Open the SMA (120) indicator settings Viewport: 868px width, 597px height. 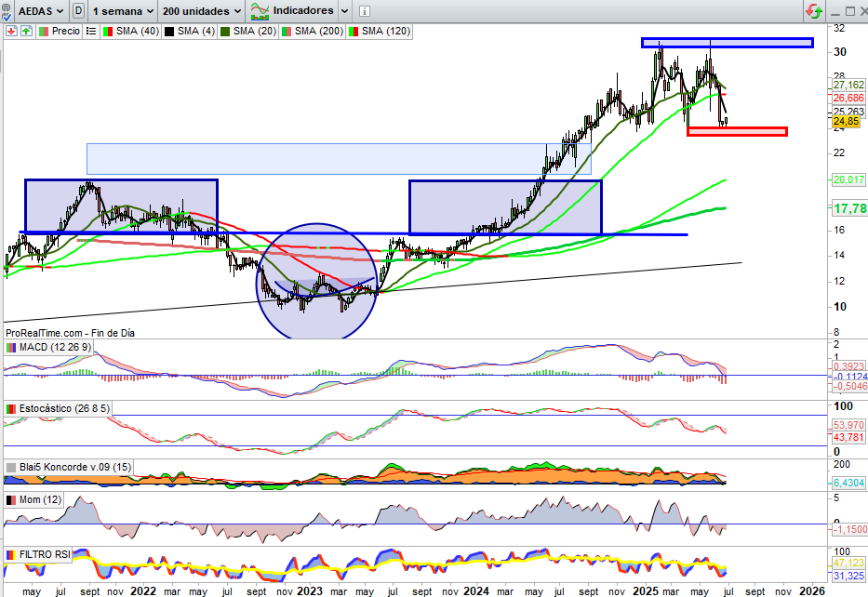click(x=380, y=31)
